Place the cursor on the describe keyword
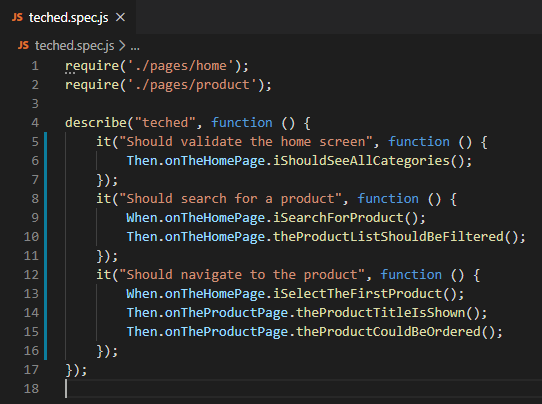This screenshot has height=404, width=542. (96, 123)
